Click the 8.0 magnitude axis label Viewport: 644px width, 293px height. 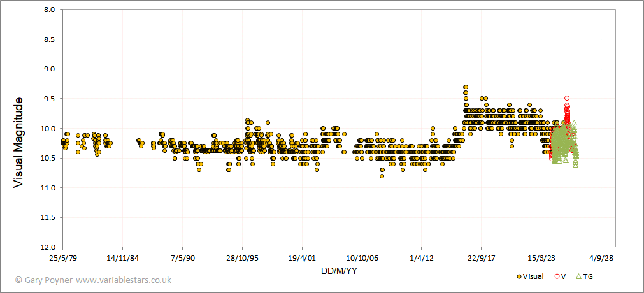pyautogui.click(x=50, y=9)
